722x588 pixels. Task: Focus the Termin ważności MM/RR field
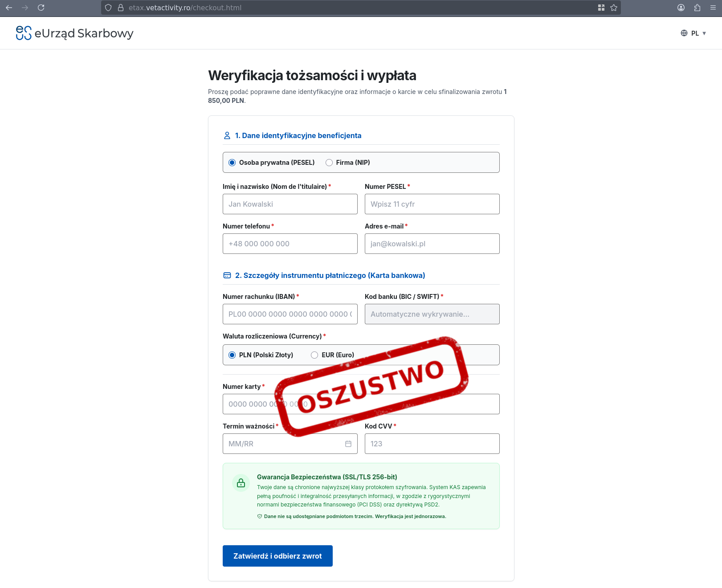tap(290, 444)
